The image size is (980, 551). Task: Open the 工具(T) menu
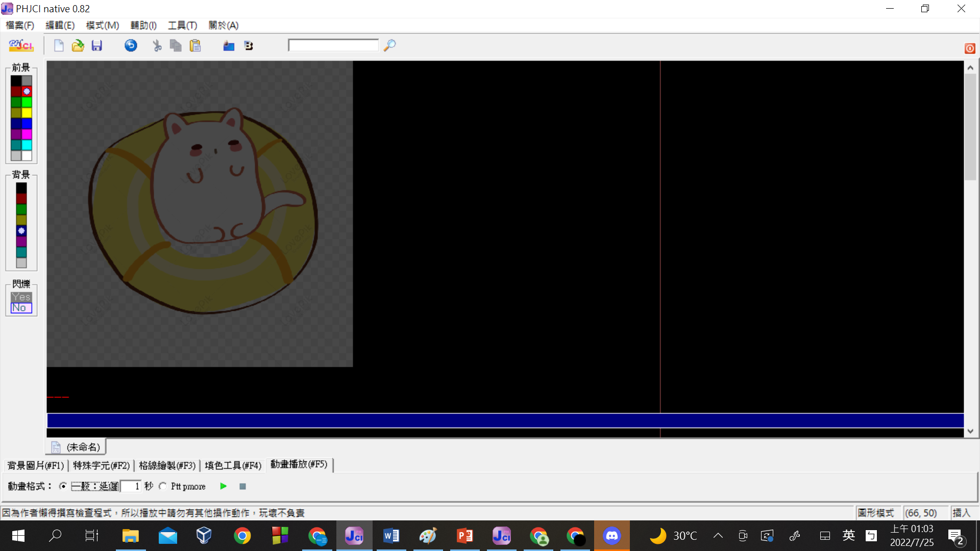point(182,25)
